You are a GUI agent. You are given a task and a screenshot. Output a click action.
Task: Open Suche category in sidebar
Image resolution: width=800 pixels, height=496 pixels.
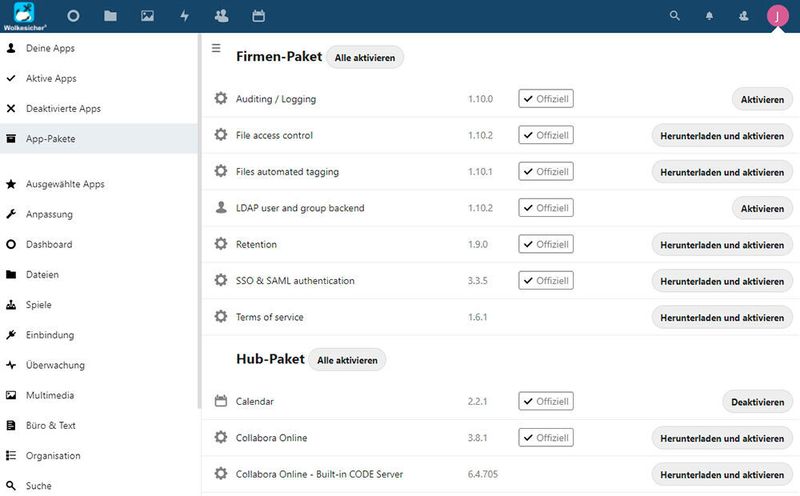tap(99, 485)
